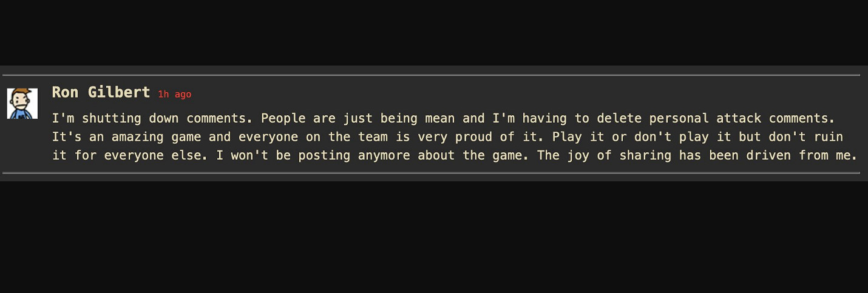Click the red "1h ago" timestamp

(174, 94)
